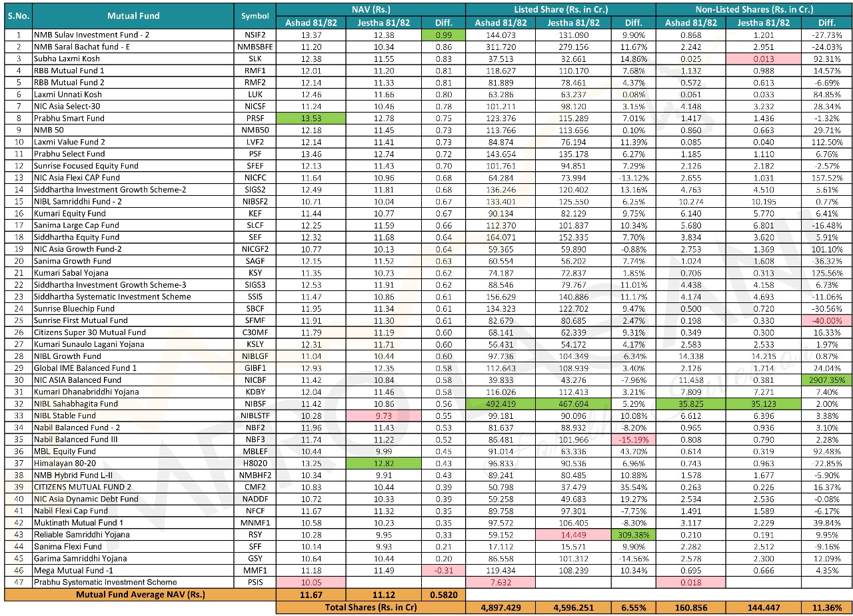This screenshot has width=853, height=616.
Task: Click the pink 14.449 cell for Reliable Samriddhi
Action: point(574,535)
